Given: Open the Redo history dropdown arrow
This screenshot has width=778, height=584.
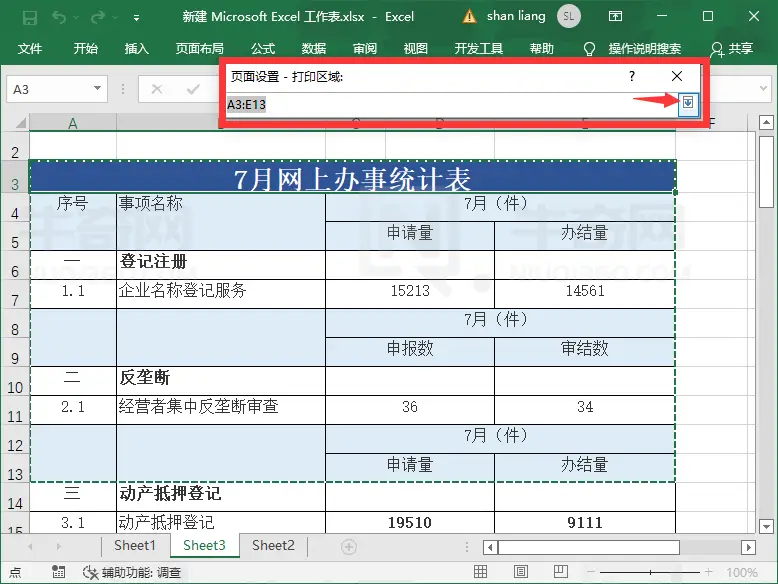Looking at the screenshot, I should 115,18.
